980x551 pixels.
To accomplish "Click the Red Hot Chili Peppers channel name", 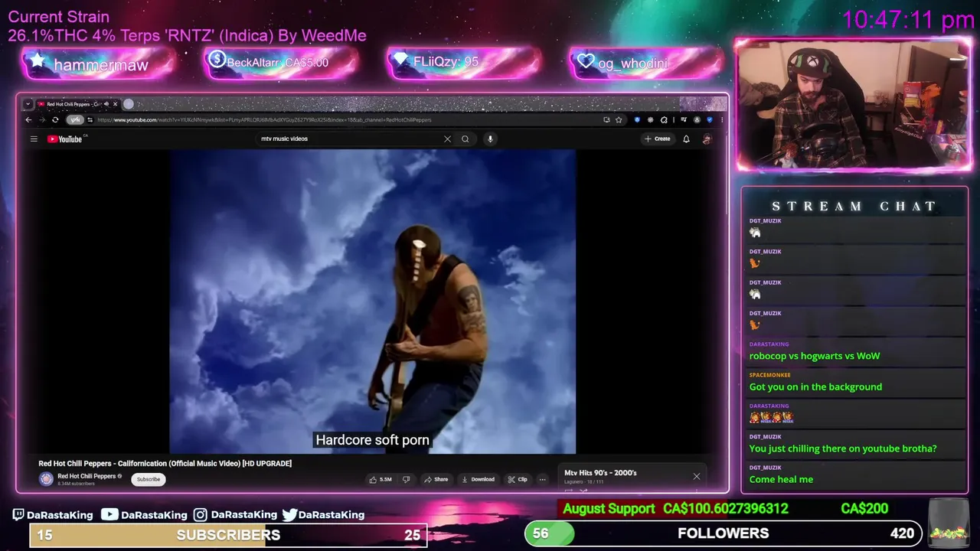I will pos(87,476).
